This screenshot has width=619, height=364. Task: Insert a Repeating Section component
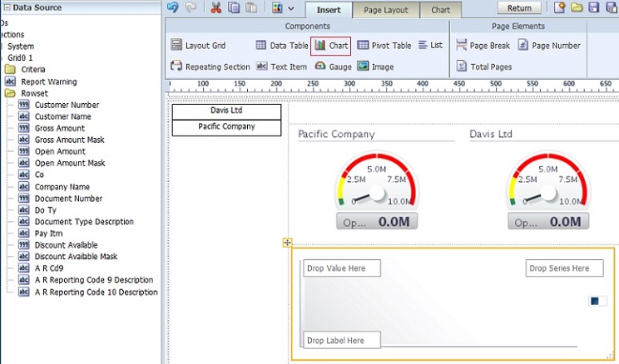pos(210,66)
